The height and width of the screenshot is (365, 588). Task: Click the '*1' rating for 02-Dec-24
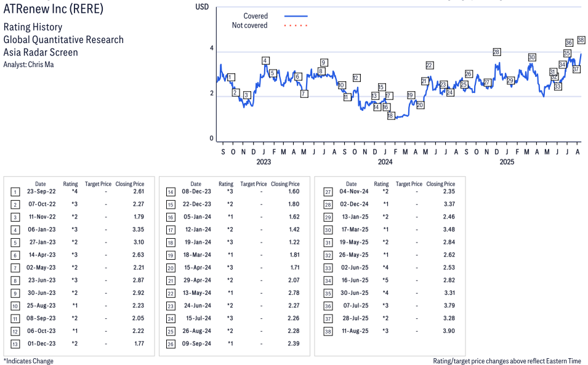pyautogui.click(x=385, y=204)
